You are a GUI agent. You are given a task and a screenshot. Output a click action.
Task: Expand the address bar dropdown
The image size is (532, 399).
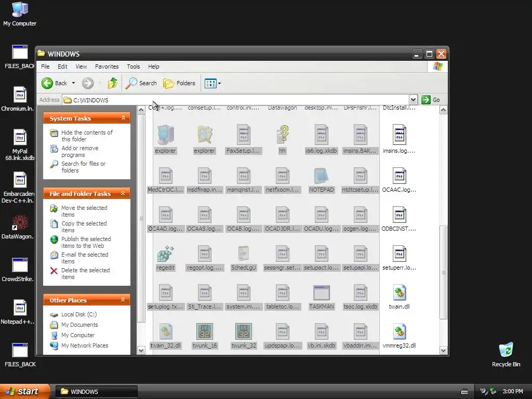point(413,100)
